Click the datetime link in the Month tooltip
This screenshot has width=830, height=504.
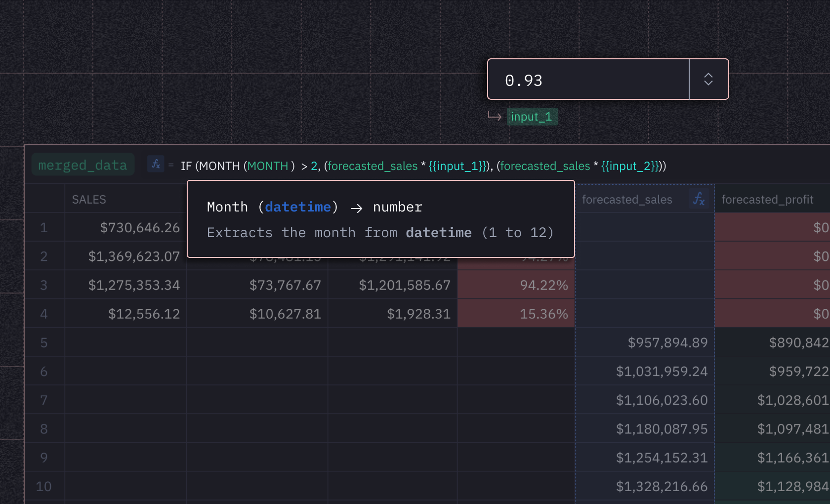pos(297,207)
